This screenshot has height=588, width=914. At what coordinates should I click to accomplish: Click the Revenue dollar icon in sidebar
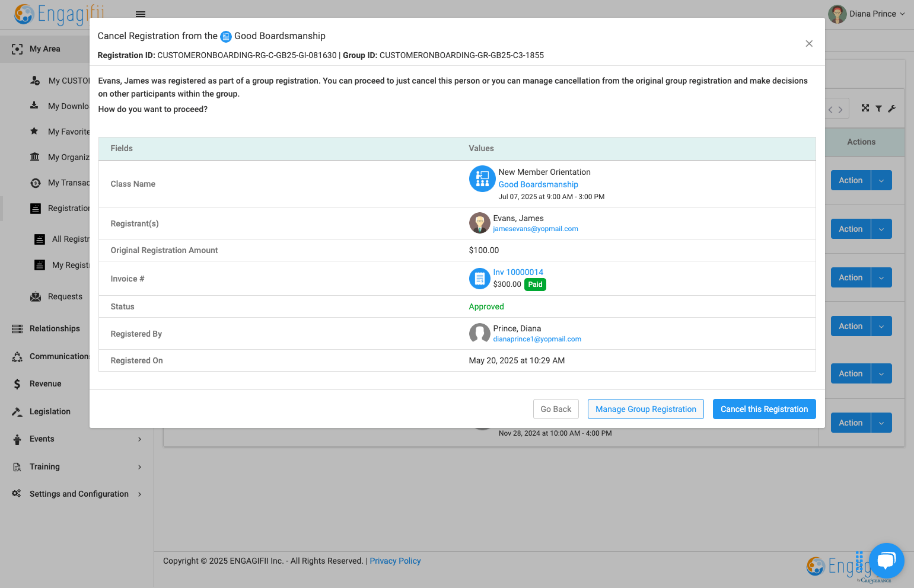[17, 384]
